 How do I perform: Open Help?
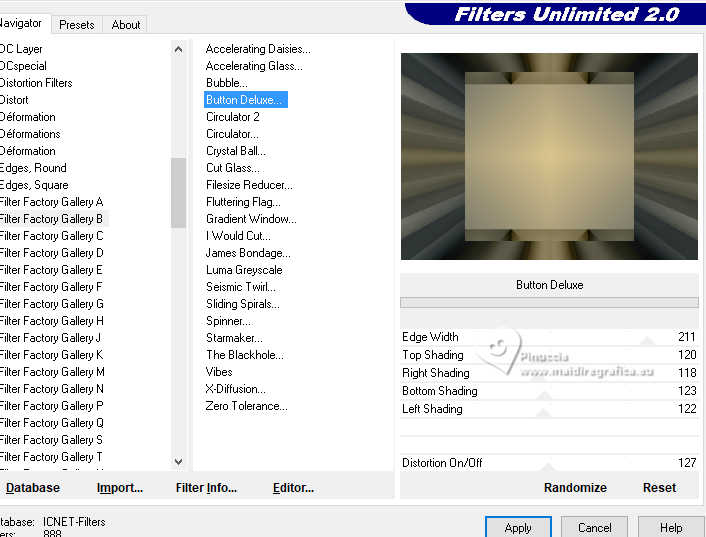pyautogui.click(x=671, y=528)
